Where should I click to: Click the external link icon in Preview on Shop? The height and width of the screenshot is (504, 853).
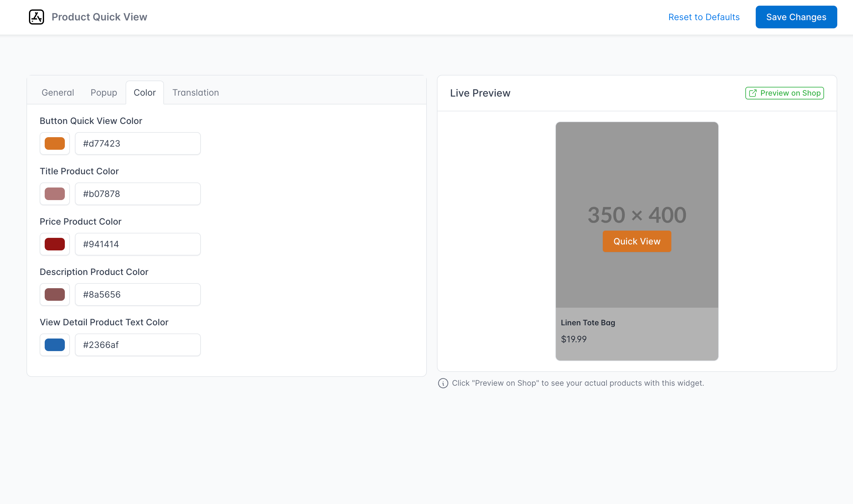[x=753, y=93]
